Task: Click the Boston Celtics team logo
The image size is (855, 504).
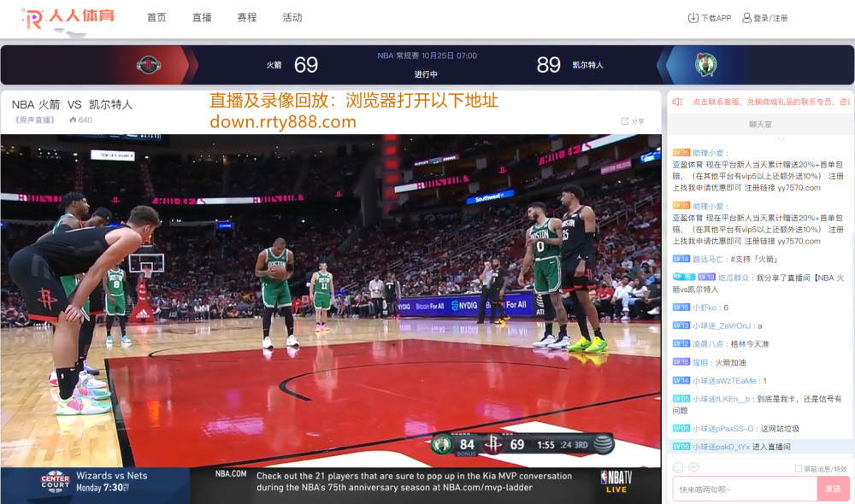Action: click(x=705, y=65)
